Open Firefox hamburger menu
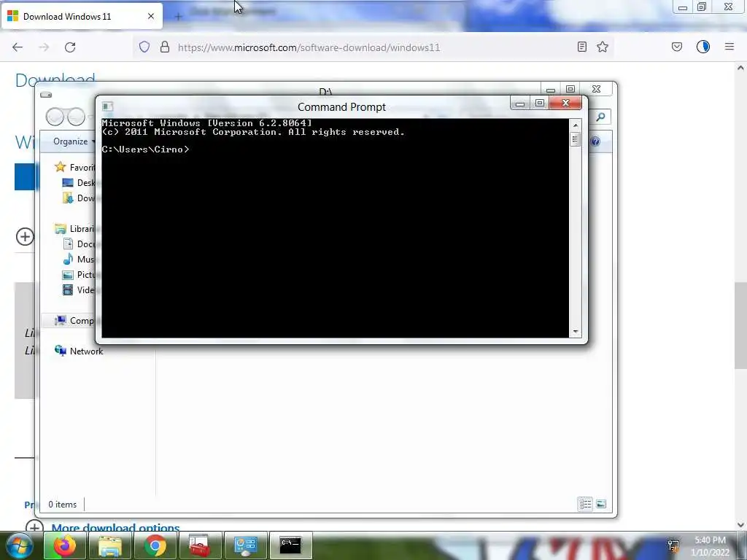 coord(729,47)
